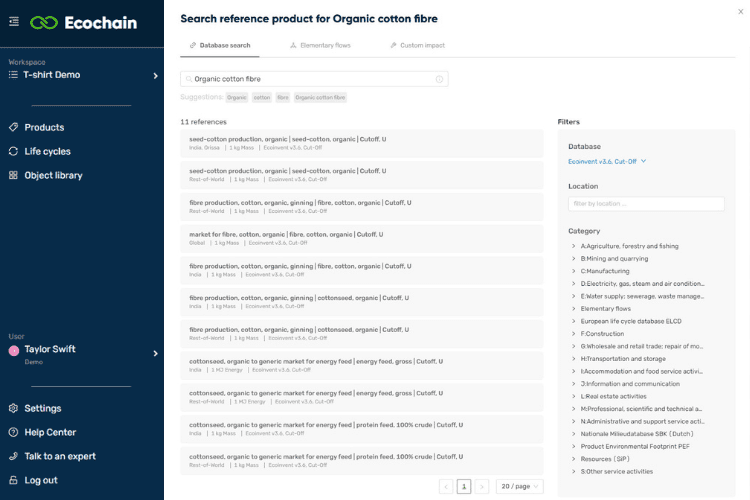Open Help Center via question mark icon
The height and width of the screenshot is (500, 750).
click(14, 432)
